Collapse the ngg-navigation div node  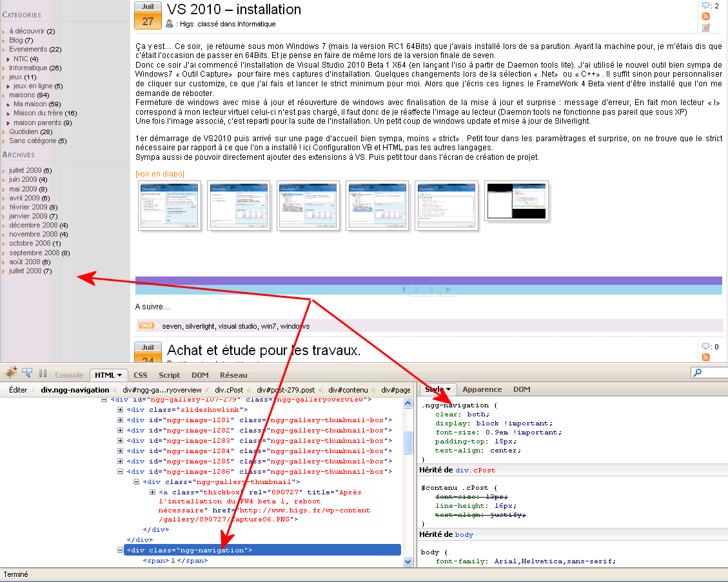tap(121, 550)
